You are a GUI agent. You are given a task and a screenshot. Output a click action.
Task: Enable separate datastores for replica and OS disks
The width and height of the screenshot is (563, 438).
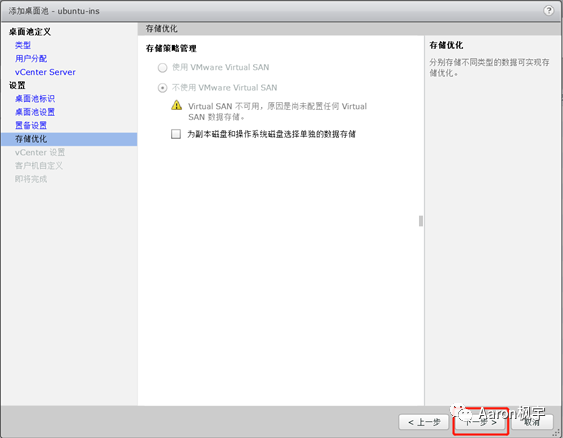click(176, 134)
